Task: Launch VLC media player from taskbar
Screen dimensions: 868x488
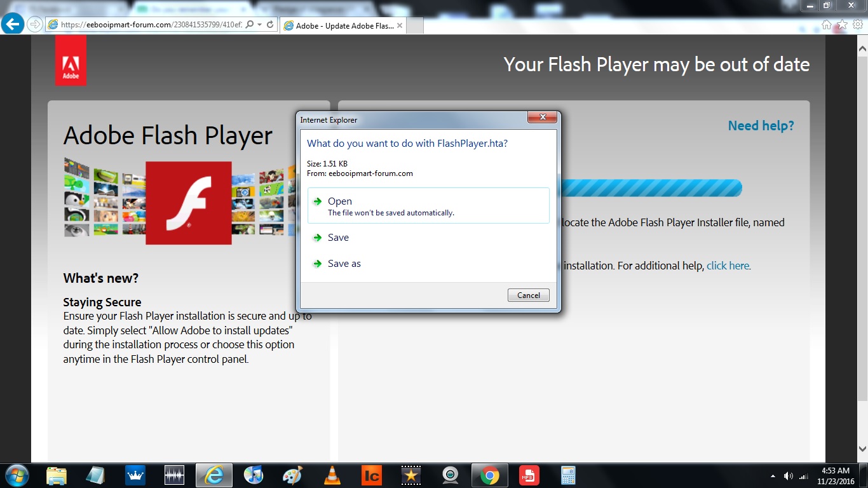Action: click(332, 475)
